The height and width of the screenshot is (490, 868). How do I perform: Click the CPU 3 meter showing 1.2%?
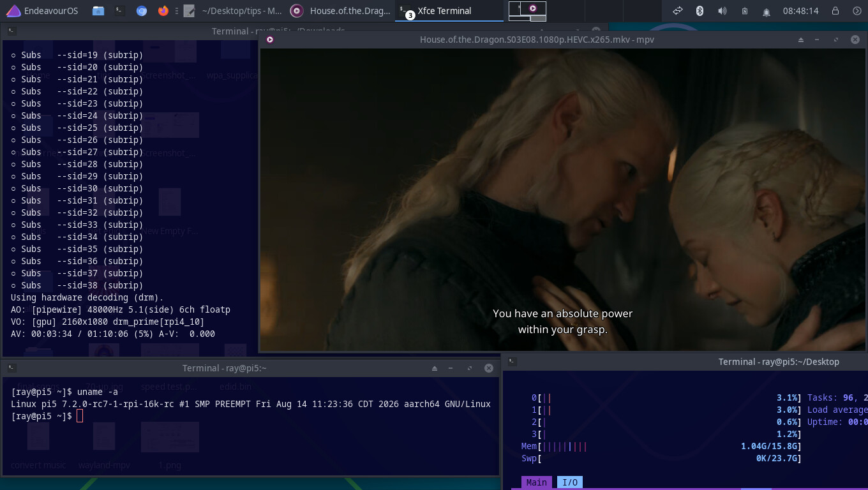(x=666, y=434)
